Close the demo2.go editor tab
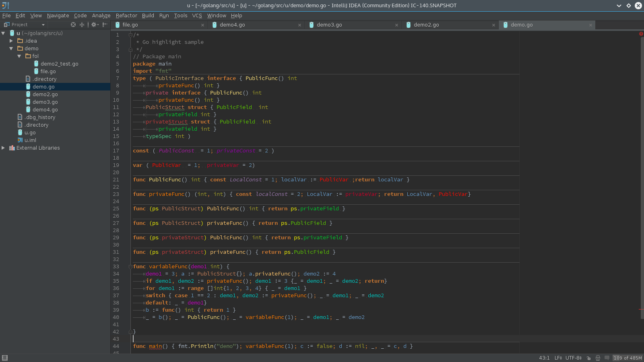644x362 pixels. tap(493, 25)
